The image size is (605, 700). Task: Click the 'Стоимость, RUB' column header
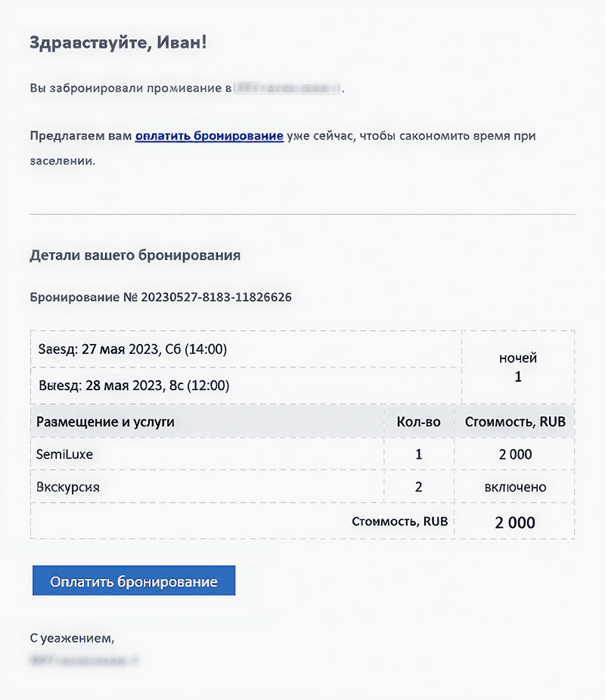coord(515,421)
